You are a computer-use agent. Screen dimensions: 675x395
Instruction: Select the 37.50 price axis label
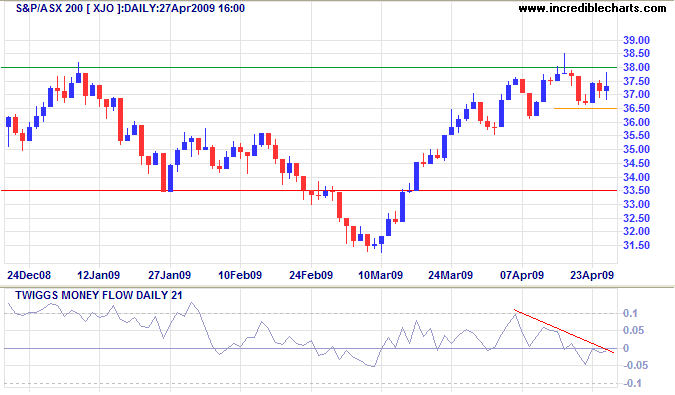(x=636, y=81)
